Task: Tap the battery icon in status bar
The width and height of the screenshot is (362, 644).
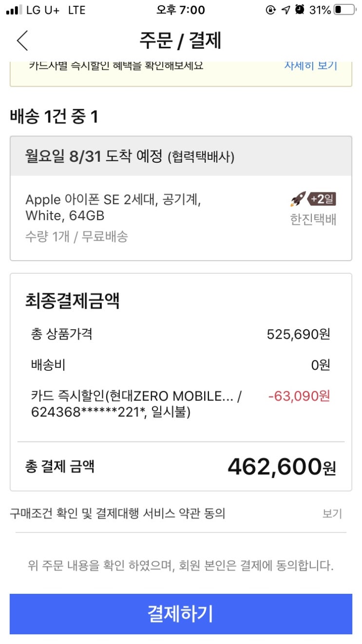Action: [x=345, y=10]
